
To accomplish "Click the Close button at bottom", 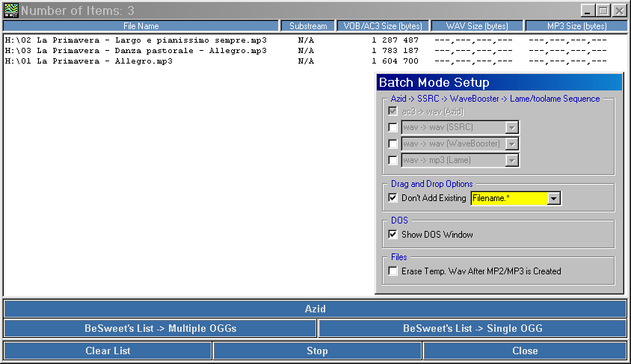I will click(525, 351).
